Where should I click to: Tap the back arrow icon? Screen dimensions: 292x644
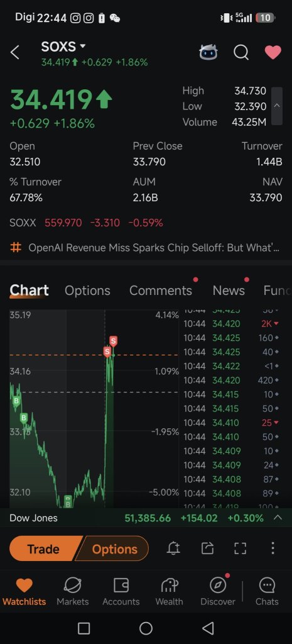[x=15, y=53]
